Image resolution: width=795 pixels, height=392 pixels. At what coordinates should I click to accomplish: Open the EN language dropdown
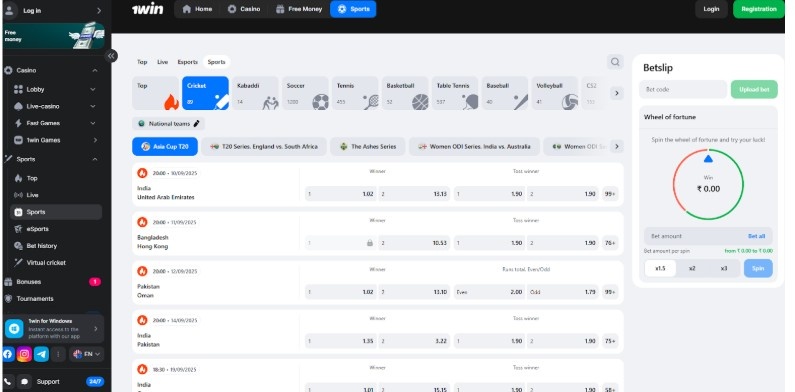tap(87, 354)
